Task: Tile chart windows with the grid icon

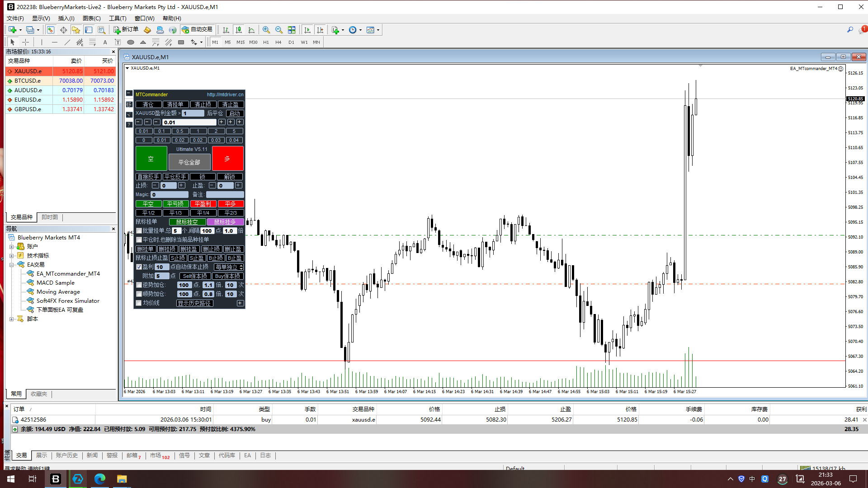Action: tap(292, 30)
